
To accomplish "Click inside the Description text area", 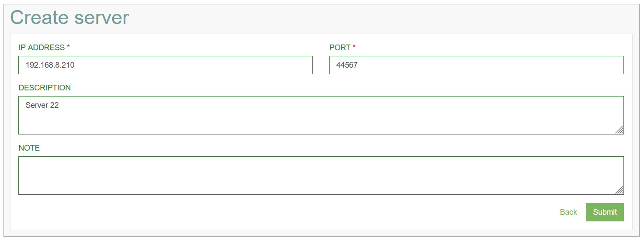I will pyautogui.click(x=321, y=115).
